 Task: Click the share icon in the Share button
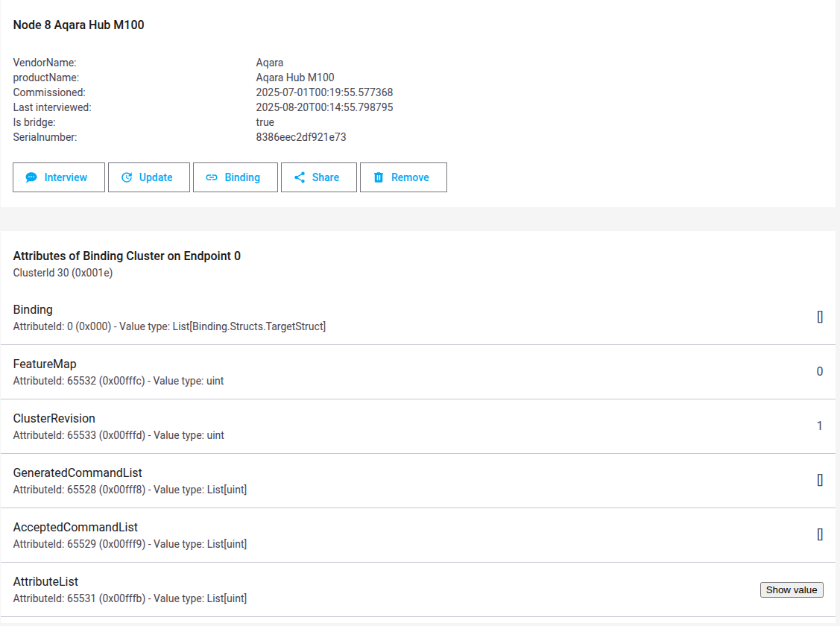pyautogui.click(x=300, y=177)
